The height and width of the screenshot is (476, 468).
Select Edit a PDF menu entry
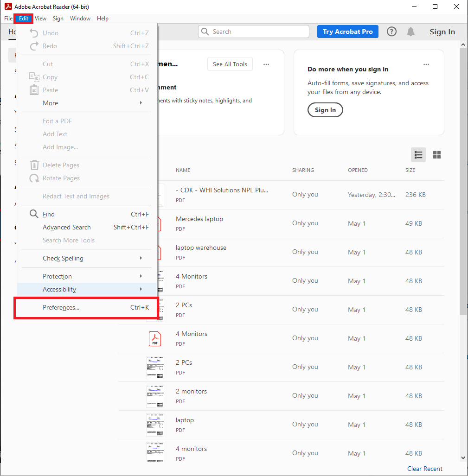coord(87,121)
